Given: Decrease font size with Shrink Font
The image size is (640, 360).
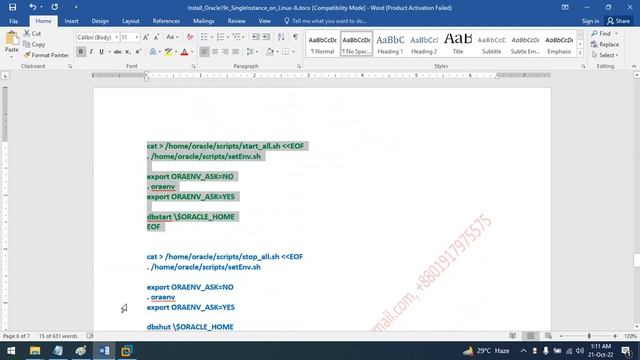Looking at the screenshot, I should [156, 37].
